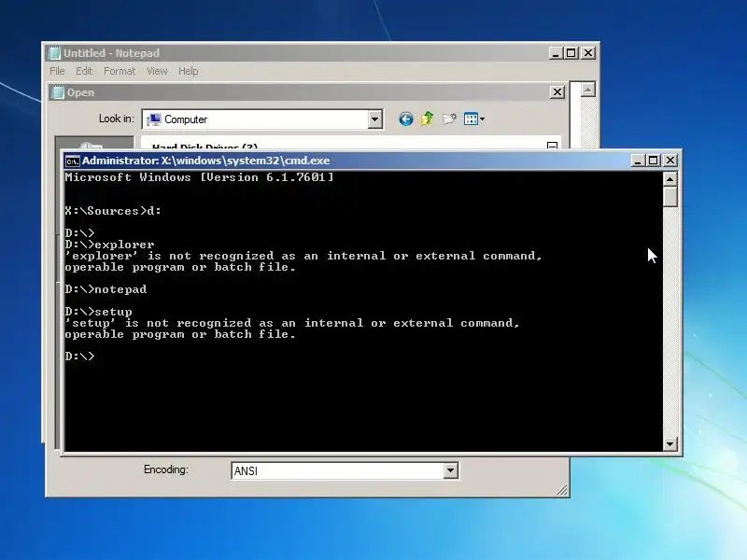Click the 'D:\>notepad' command line
747x560 pixels.
click(106, 289)
